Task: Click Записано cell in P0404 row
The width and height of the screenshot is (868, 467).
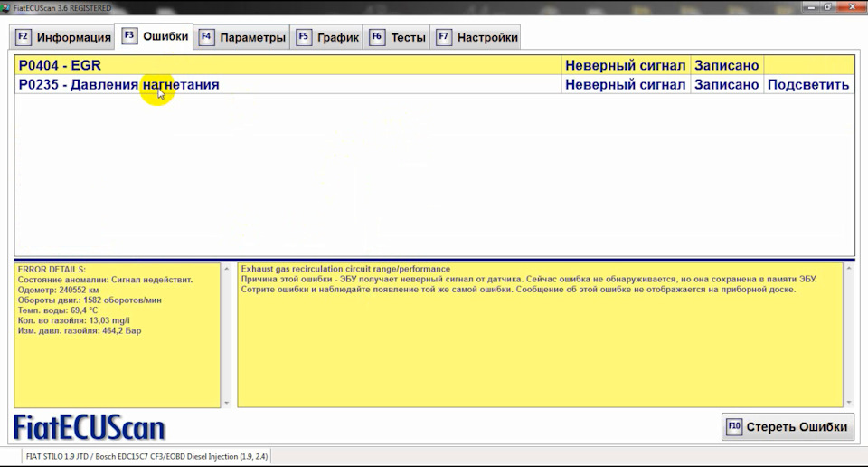Action: [726, 65]
